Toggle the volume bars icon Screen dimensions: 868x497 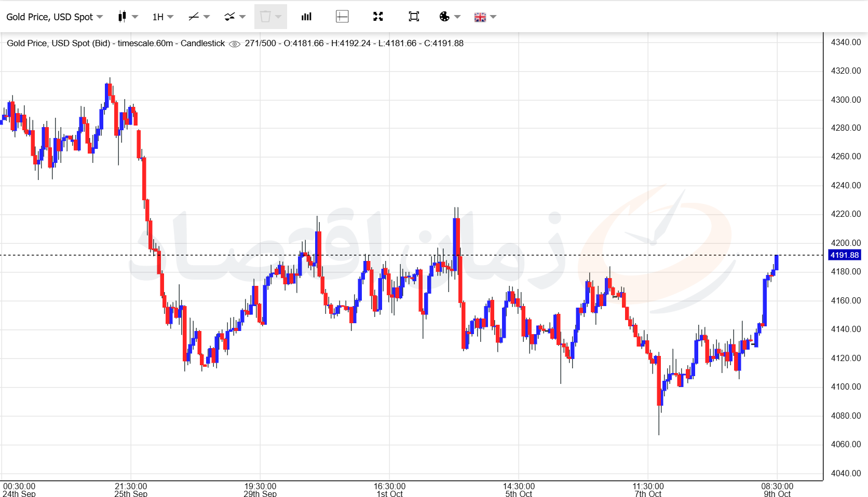306,17
